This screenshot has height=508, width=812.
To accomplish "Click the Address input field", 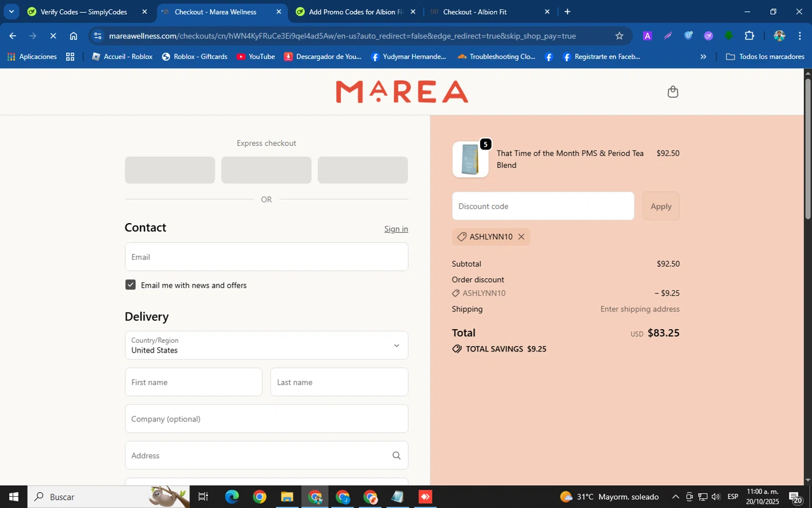I will pyautogui.click(x=266, y=455).
